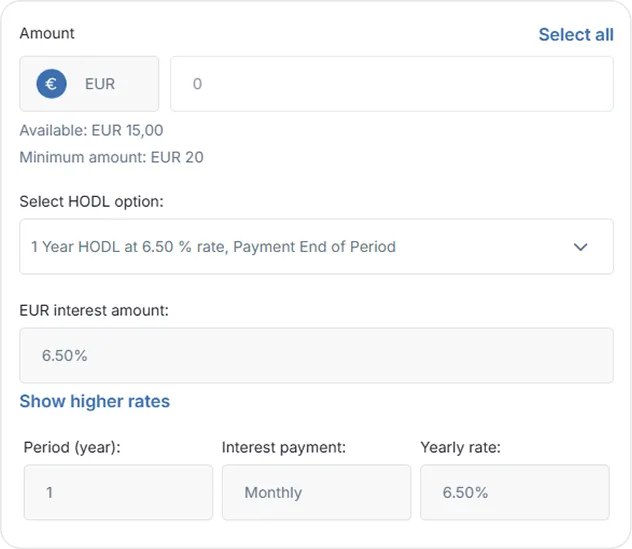Click the Yearly rate field
This screenshot has height=549, width=632.
click(515, 492)
